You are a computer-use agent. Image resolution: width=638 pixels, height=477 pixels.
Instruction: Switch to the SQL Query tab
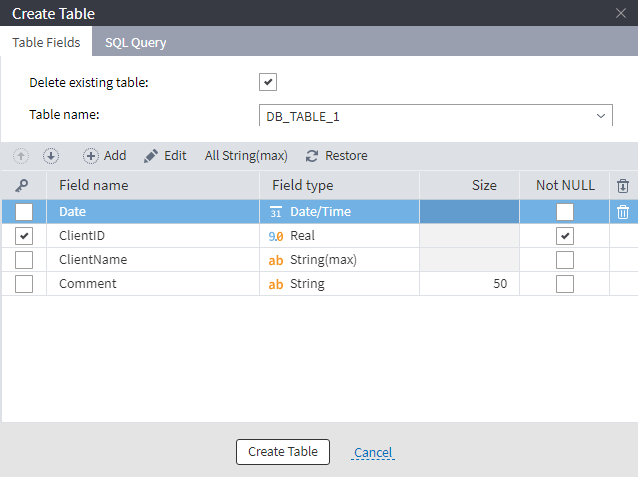pyautogui.click(x=135, y=42)
